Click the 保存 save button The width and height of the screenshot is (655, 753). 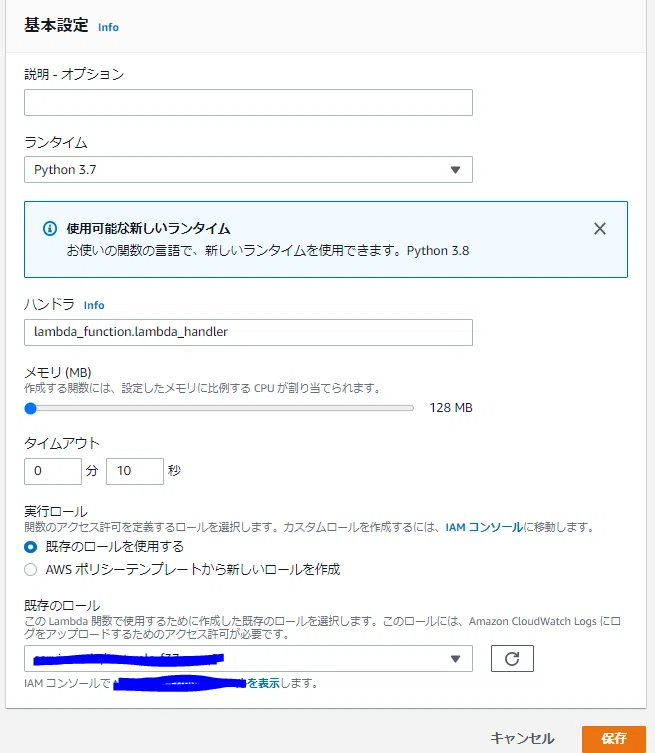614,739
